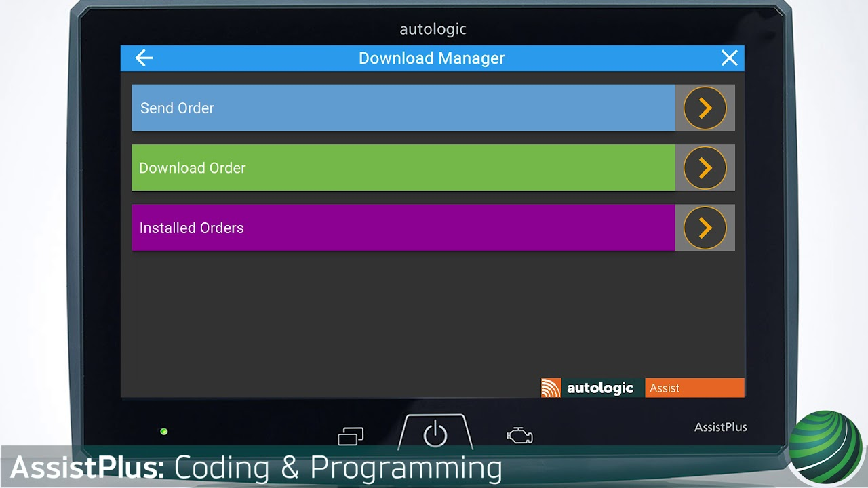Screen dimensions: 868x488
Task: Click the AssistPlus label on bezel
Action: [x=720, y=427]
